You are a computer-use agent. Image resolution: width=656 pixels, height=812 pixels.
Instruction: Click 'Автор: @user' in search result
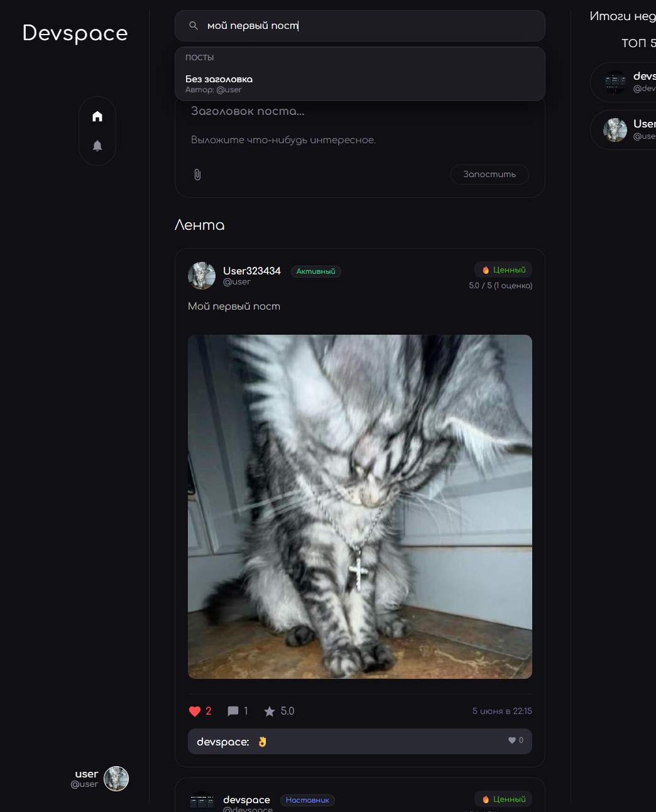point(213,90)
